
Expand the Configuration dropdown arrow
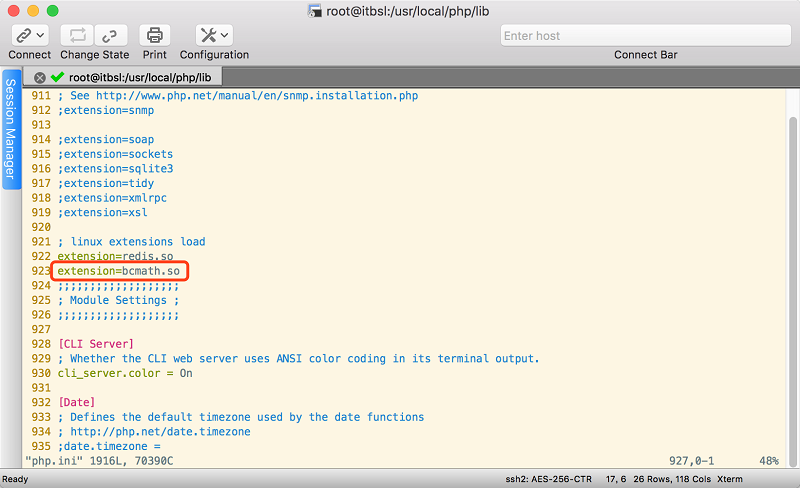click(x=224, y=36)
